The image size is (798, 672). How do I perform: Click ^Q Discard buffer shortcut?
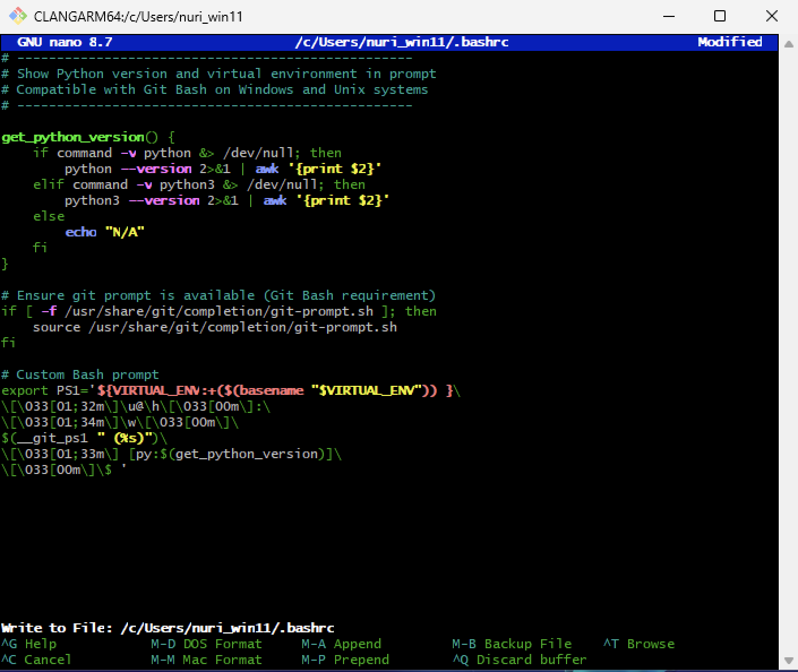click(x=520, y=660)
